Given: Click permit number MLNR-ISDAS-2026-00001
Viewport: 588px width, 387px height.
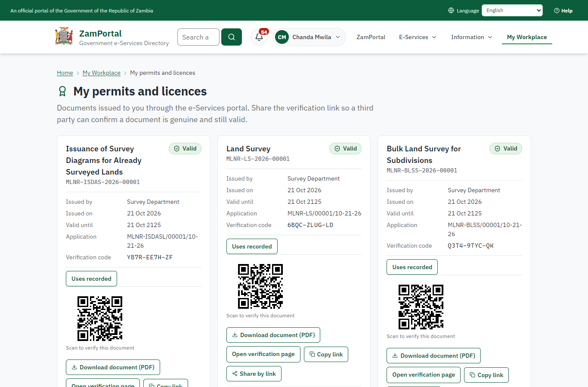Looking at the screenshot, I should (x=103, y=182).
